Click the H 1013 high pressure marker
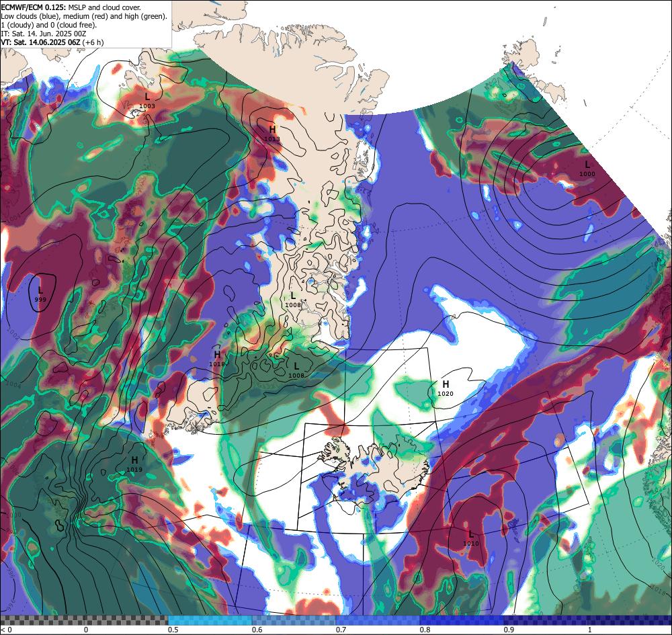 272,133
